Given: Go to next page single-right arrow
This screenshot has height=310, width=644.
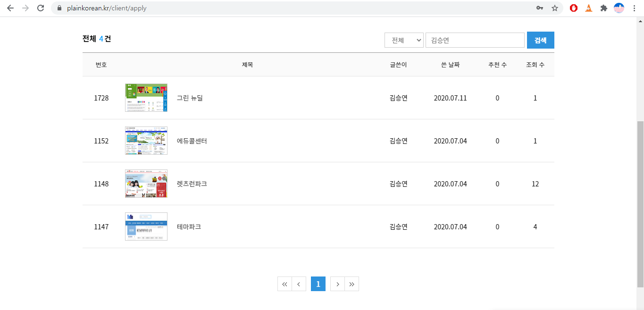Looking at the screenshot, I should tap(337, 284).
